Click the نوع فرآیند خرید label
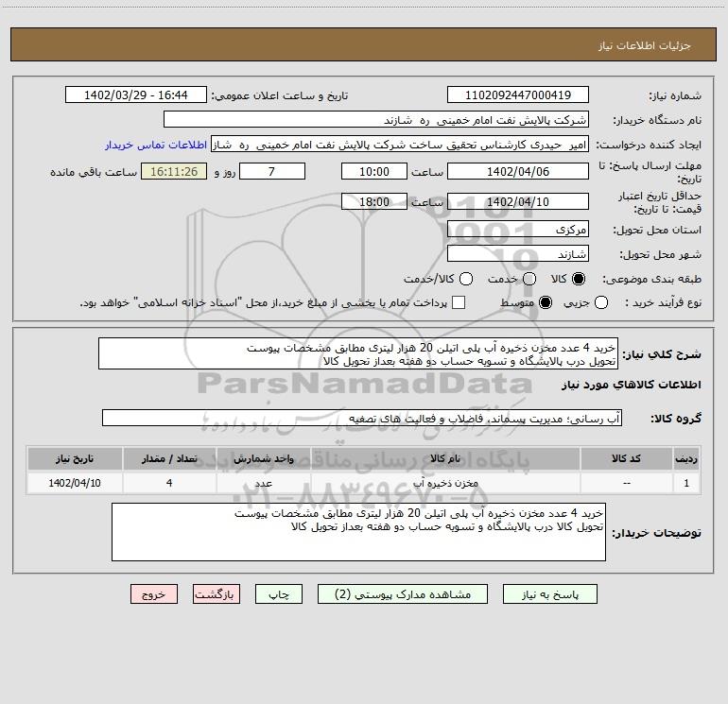 tap(663, 302)
